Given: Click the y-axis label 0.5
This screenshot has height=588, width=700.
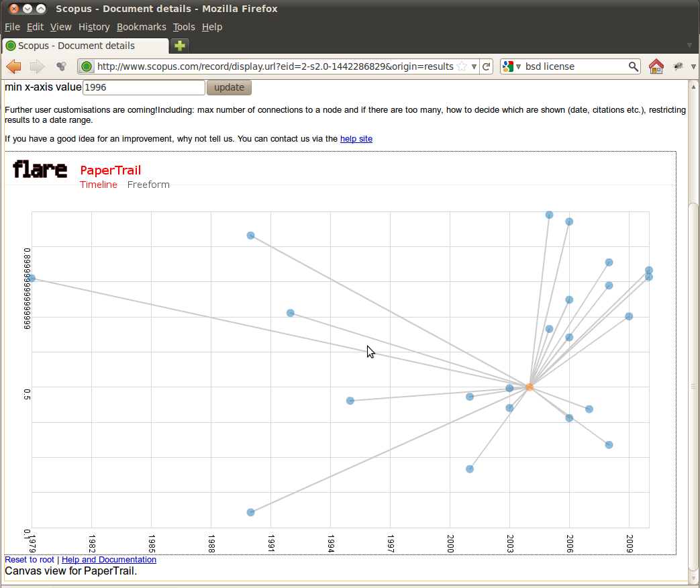Looking at the screenshot, I should click(28, 394).
